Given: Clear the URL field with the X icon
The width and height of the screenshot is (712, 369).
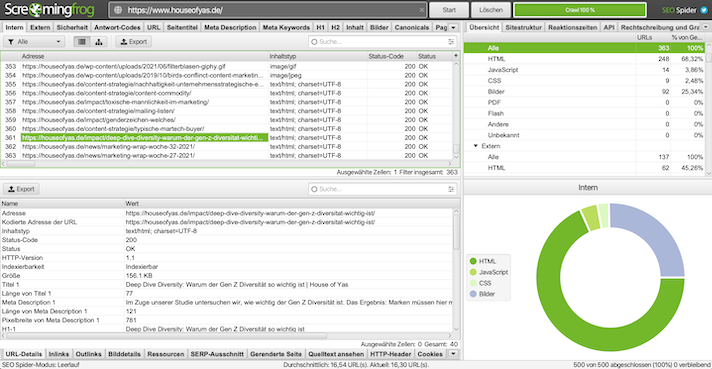Looking at the screenshot, I should [x=421, y=10].
